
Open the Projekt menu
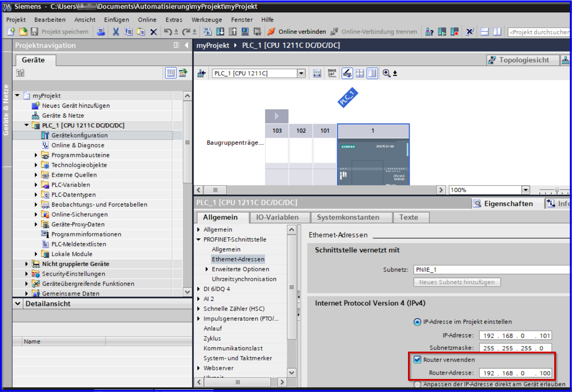click(x=16, y=20)
